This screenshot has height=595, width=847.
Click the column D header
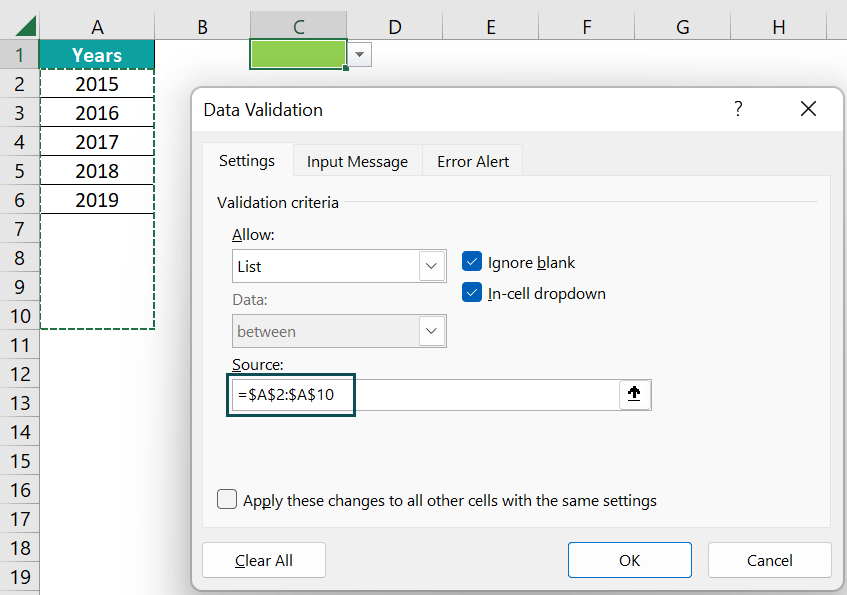pos(394,27)
